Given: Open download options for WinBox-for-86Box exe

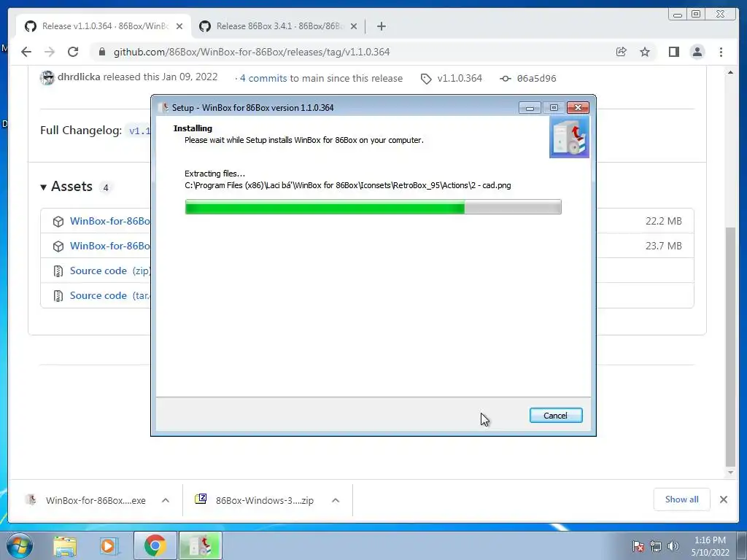Looking at the screenshot, I should 166,500.
